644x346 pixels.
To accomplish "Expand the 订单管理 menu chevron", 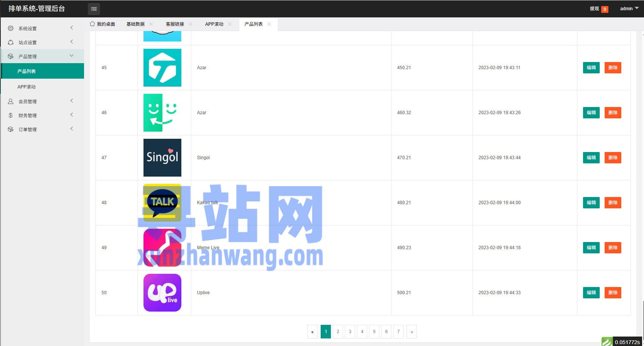I will coord(72,129).
